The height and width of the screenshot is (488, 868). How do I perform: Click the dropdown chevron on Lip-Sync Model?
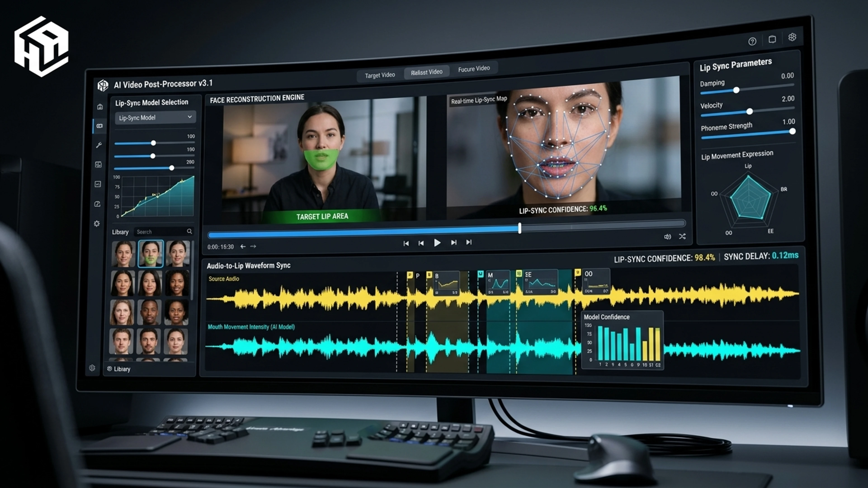coord(190,117)
